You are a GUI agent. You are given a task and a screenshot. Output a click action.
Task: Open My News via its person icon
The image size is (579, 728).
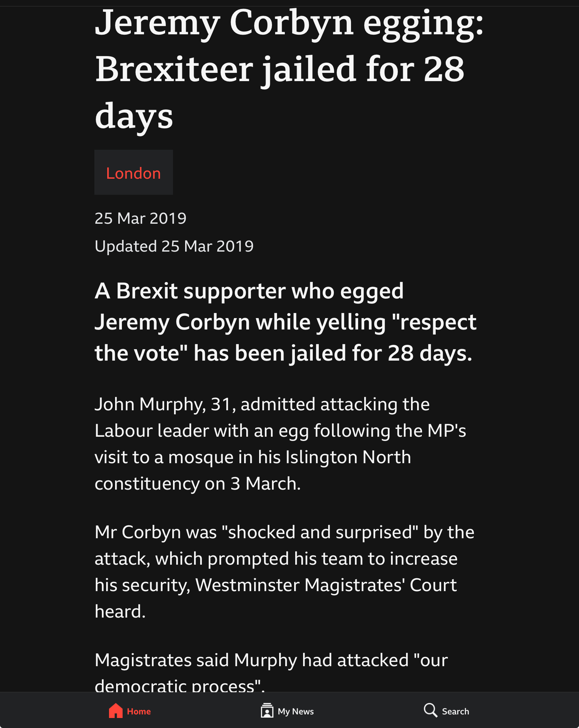tap(267, 710)
